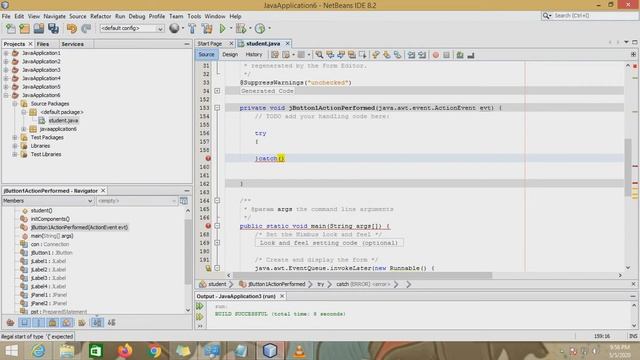Click the Redo arrow icon

tap(86, 28)
